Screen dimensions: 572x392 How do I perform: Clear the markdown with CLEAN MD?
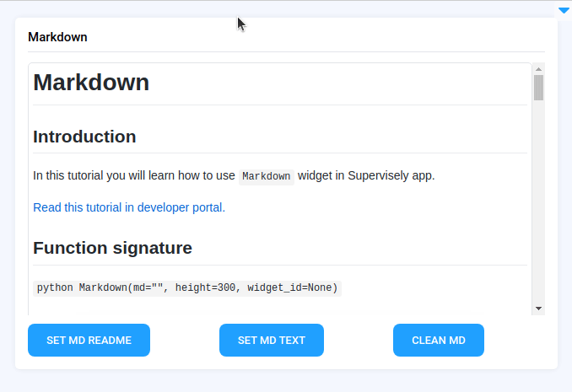(x=438, y=341)
